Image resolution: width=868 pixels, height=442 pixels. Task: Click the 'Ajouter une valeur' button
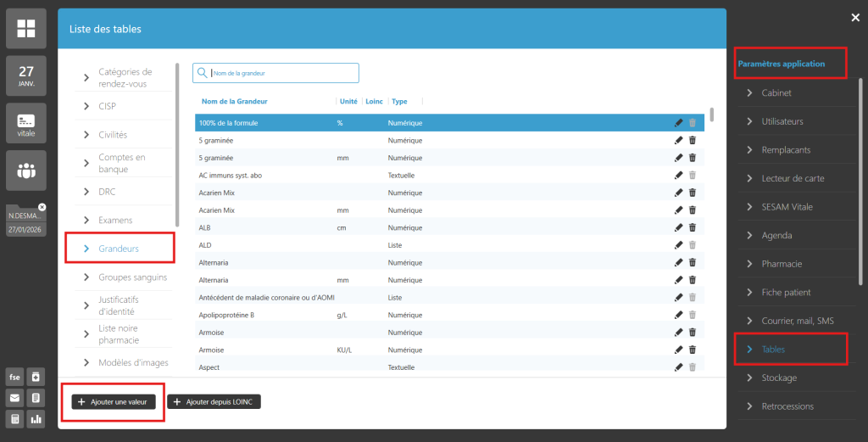tap(113, 402)
